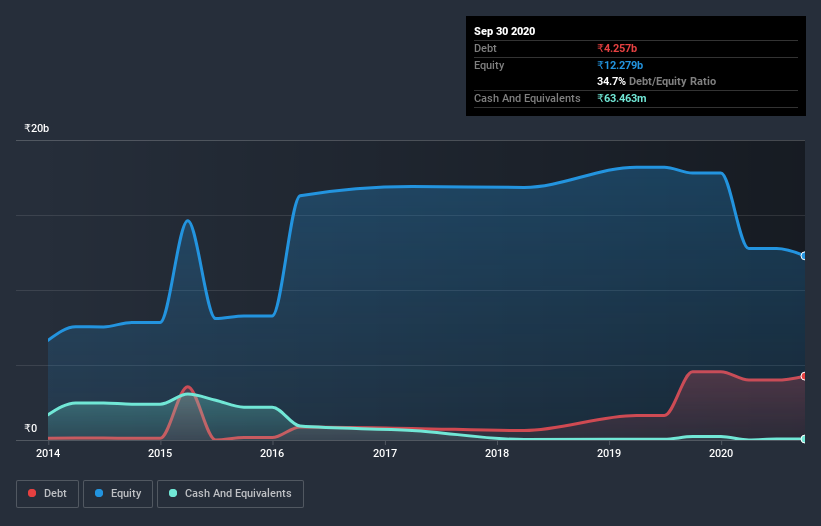Click the teal Cash And Equivalents legend dot

[173, 493]
